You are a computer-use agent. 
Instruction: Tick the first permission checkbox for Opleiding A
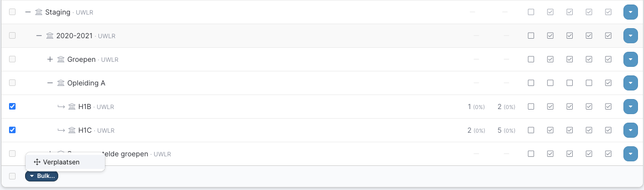[x=531, y=83]
